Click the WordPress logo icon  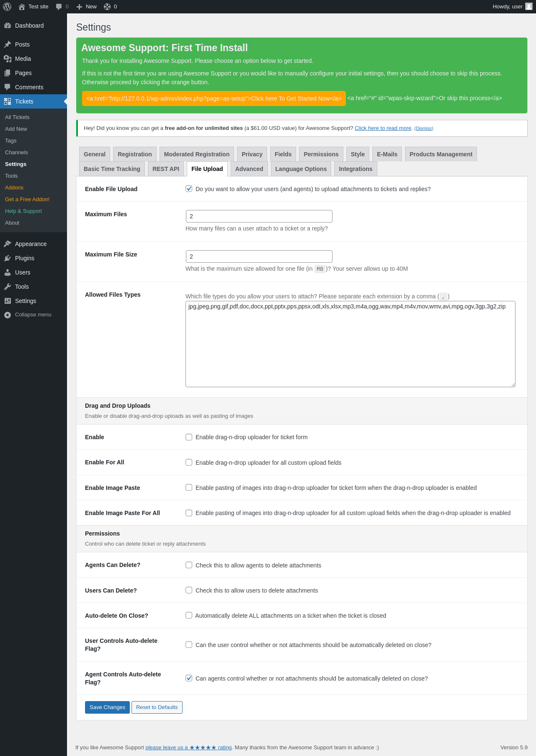pos(7,7)
